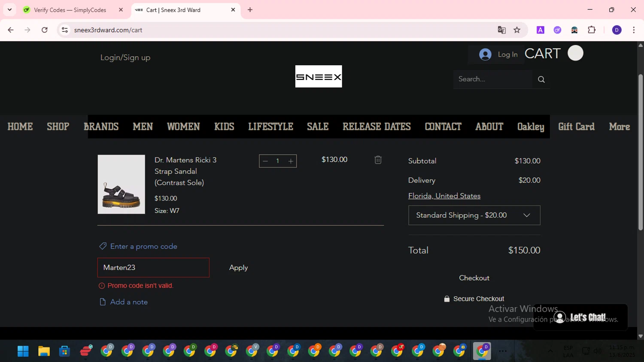This screenshot has width=644, height=362.
Task: Delete Dr. Martens sandal from cart
Action: pyautogui.click(x=378, y=160)
